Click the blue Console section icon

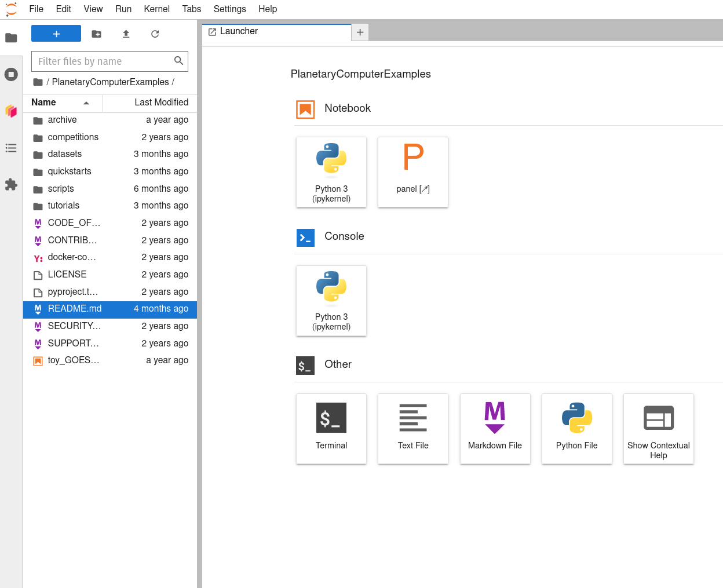pyautogui.click(x=305, y=238)
